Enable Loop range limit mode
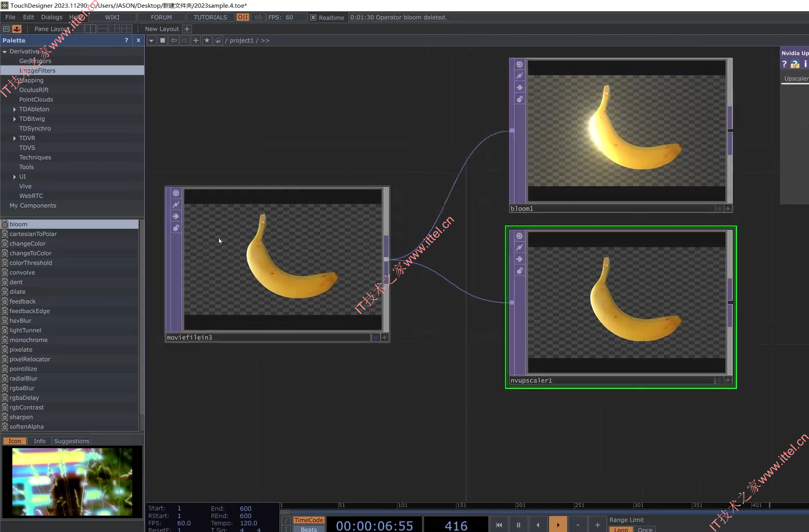The image size is (809, 532). [x=620, y=529]
